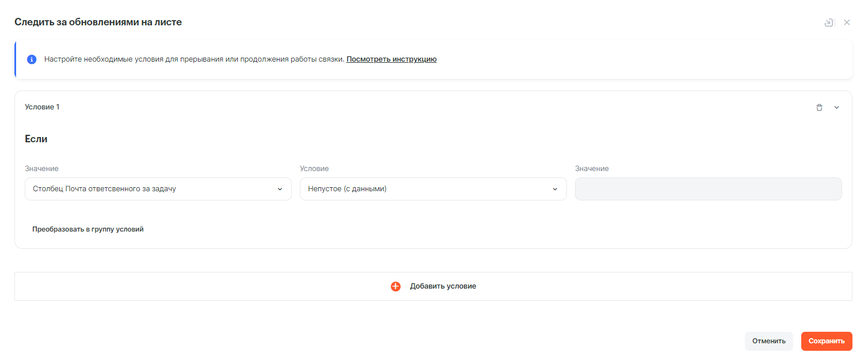The image size is (868, 360).
Task: Click the Если heading
Action: [36, 139]
